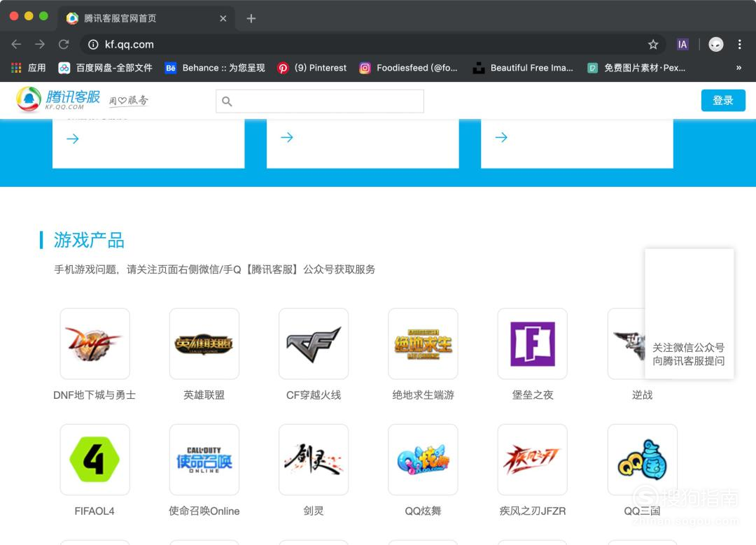Click the arrow in the first white card
This screenshot has height=545, width=756.
73,139
